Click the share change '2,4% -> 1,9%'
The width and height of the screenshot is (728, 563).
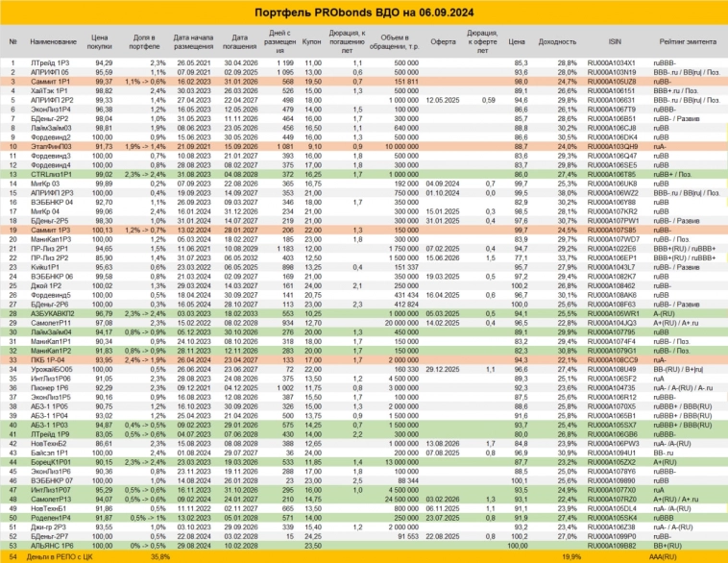coord(145,360)
